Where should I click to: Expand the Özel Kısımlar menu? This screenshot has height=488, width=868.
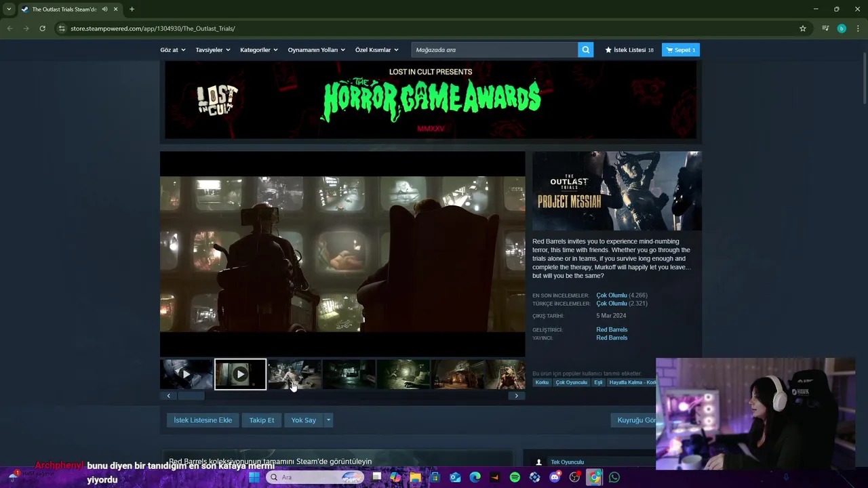point(377,49)
